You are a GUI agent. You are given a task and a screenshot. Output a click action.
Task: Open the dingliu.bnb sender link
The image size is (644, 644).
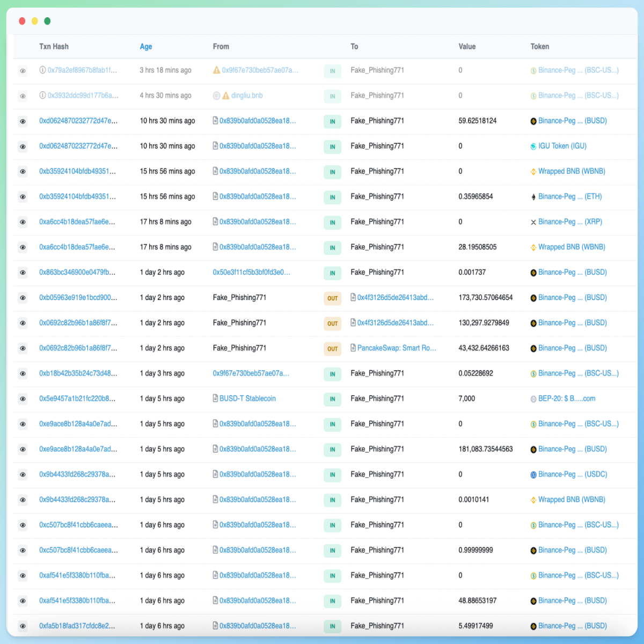point(247,95)
